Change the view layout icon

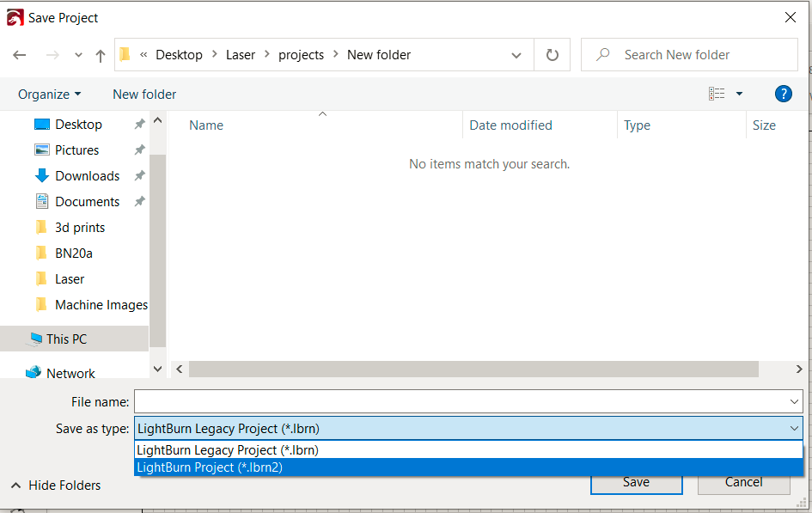pos(717,94)
